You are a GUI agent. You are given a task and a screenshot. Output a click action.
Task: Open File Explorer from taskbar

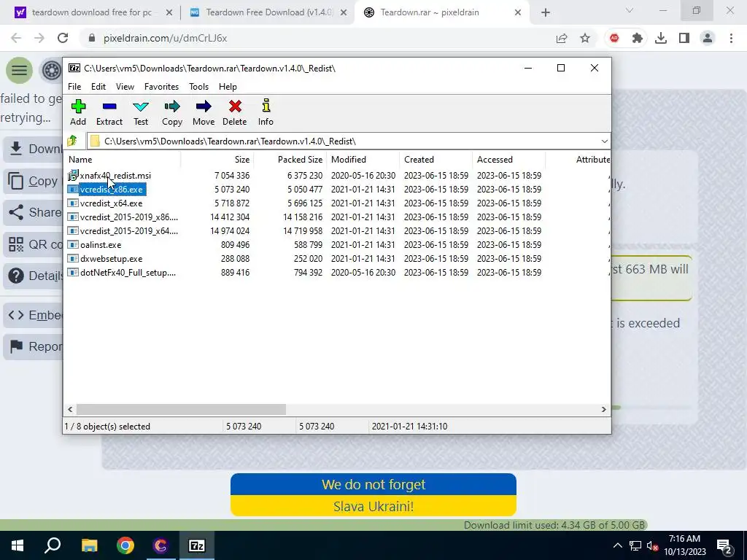pos(89,545)
